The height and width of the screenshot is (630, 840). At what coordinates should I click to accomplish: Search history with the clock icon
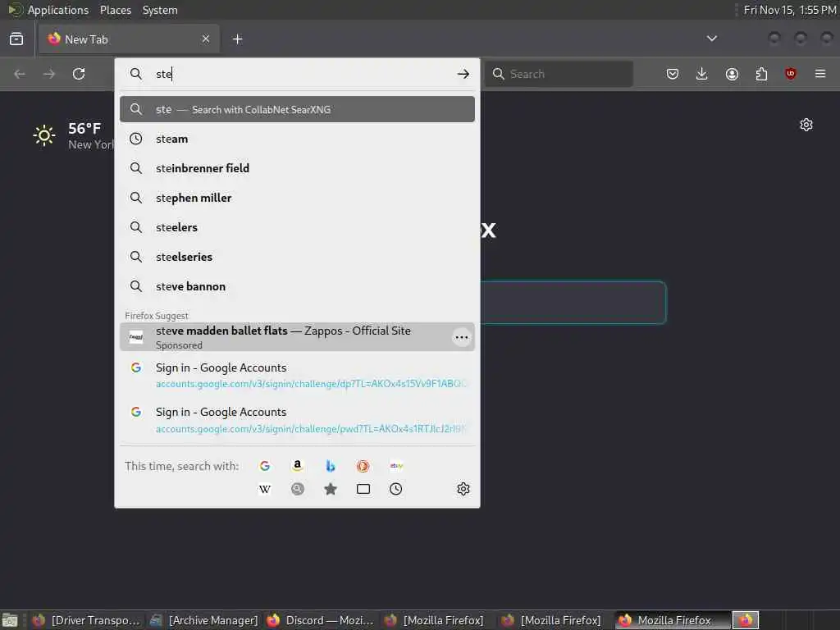[x=396, y=489]
